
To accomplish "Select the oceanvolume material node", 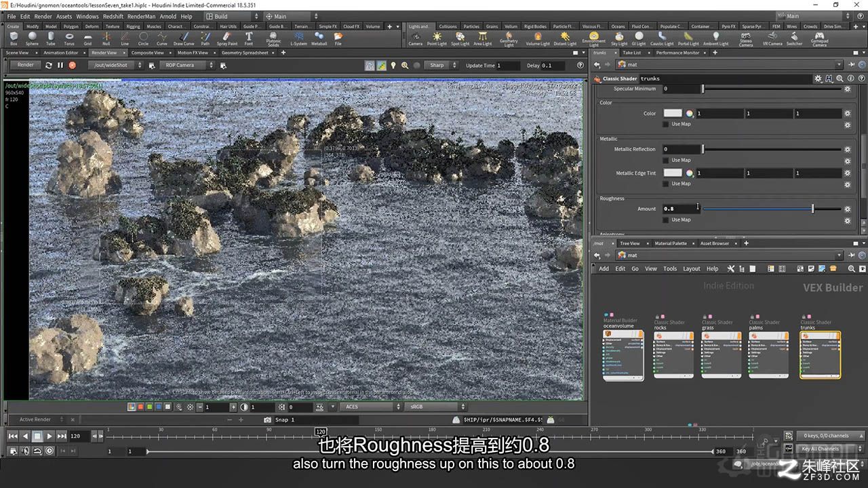I will click(x=623, y=356).
